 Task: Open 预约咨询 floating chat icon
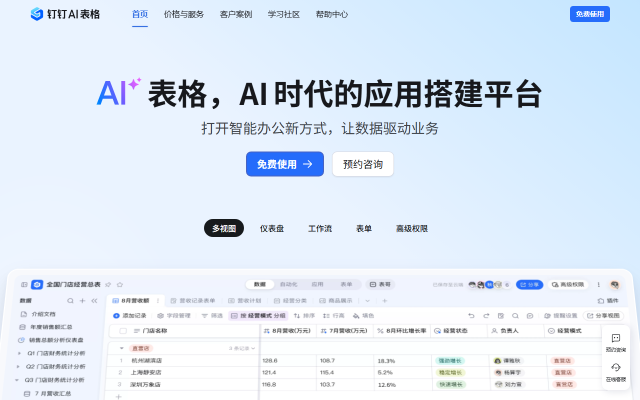coord(616,342)
